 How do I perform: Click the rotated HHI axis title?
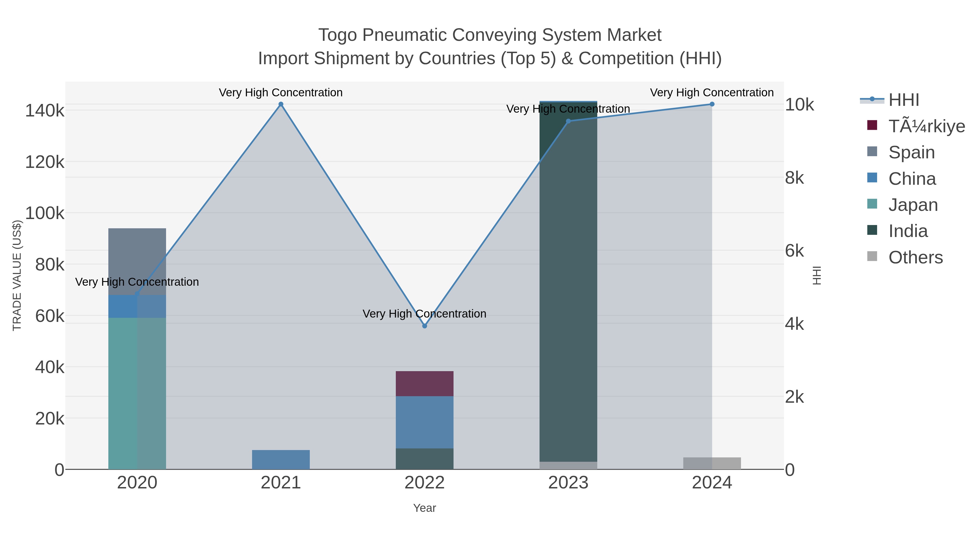[x=817, y=275]
